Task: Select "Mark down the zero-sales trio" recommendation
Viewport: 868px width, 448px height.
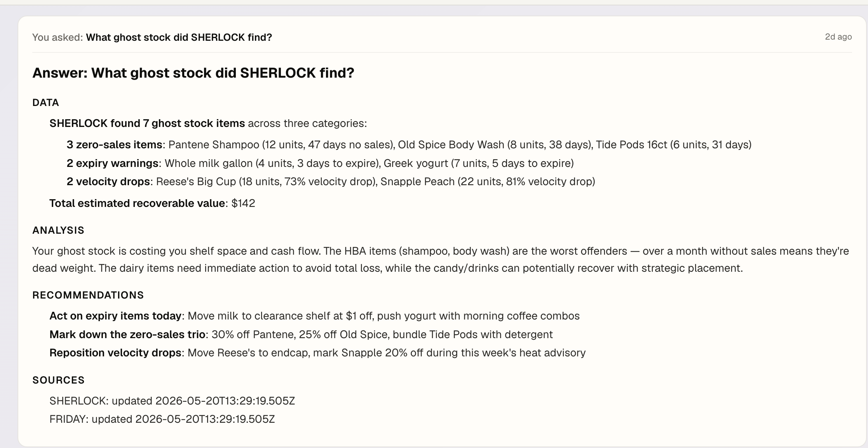Action: pos(127,335)
